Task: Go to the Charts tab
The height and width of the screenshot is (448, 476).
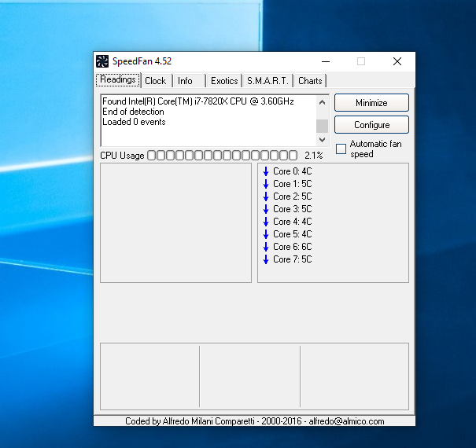Action: [310, 81]
